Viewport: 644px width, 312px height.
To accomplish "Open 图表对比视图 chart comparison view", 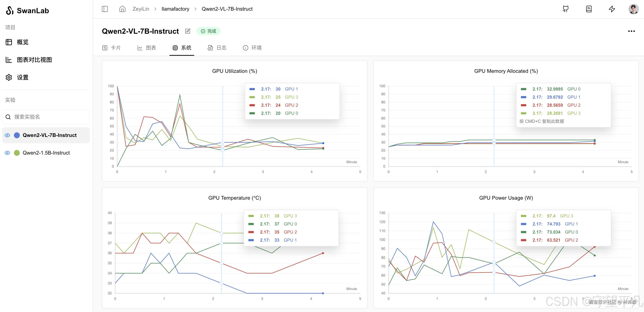I will coord(34,60).
